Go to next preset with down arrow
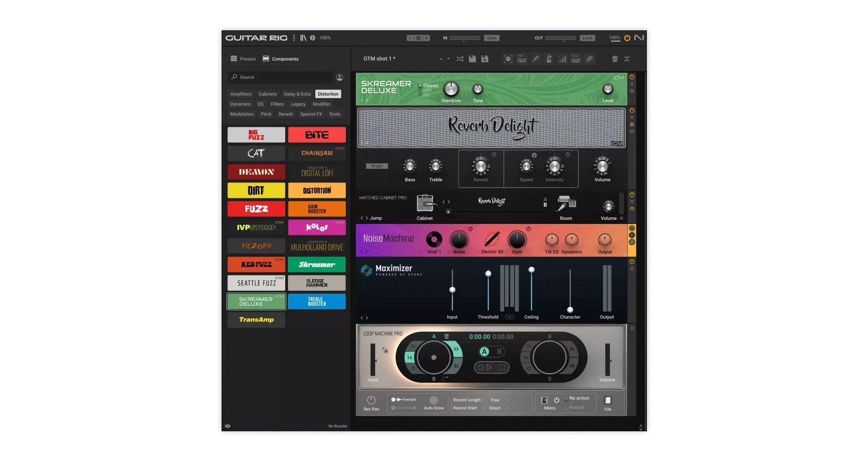Viewport: 868px width, 462px height. coord(448,59)
